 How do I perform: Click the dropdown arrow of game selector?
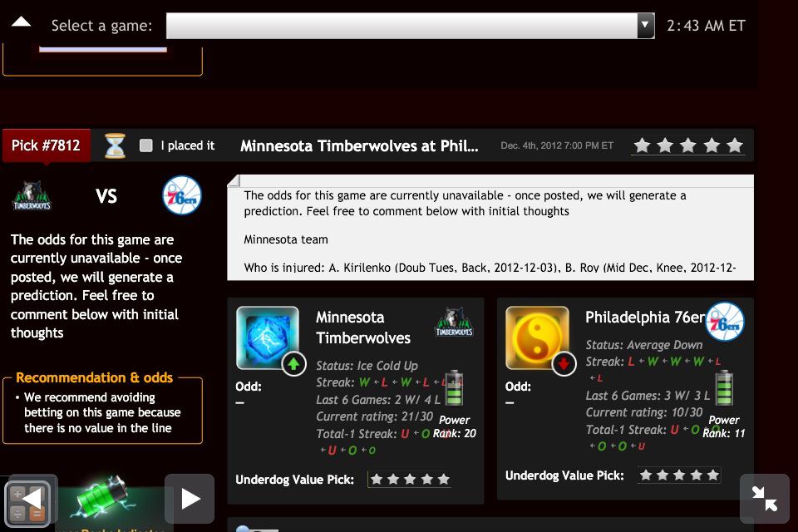point(645,26)
